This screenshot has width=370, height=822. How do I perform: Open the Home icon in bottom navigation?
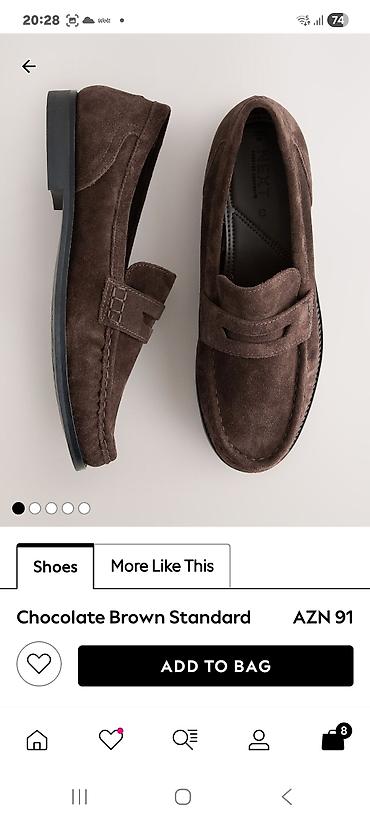click(x=37, y=740)
